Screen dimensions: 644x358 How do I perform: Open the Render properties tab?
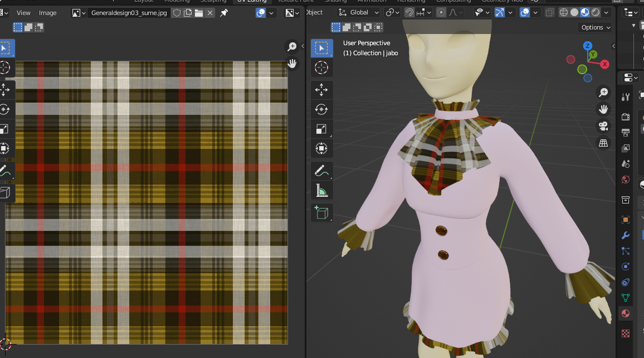626,117
